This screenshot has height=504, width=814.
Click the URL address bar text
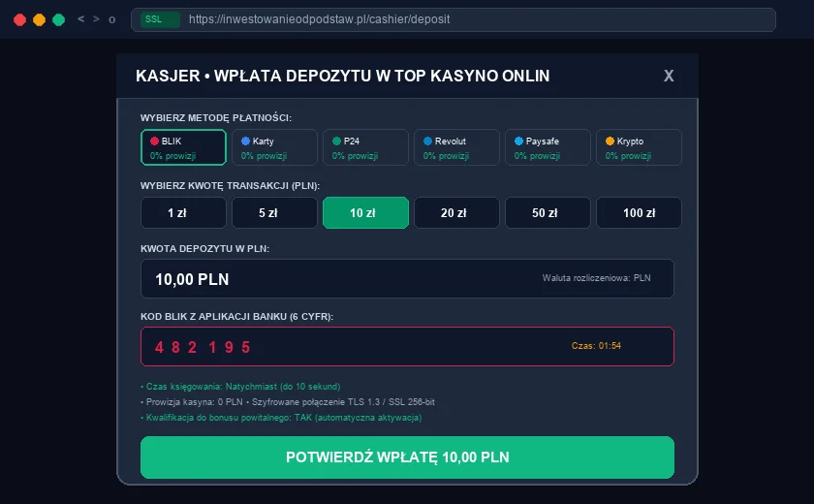[x=319, y=19]
